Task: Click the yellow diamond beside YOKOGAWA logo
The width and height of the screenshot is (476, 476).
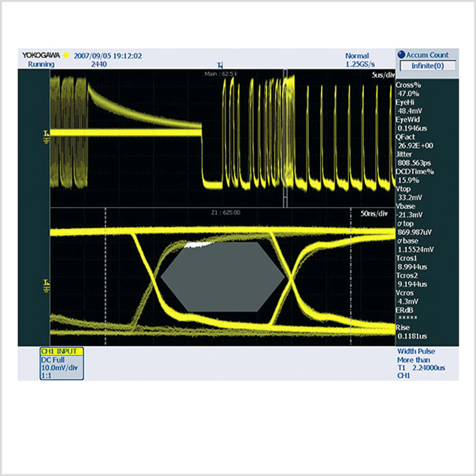Action: pos(66,55)
